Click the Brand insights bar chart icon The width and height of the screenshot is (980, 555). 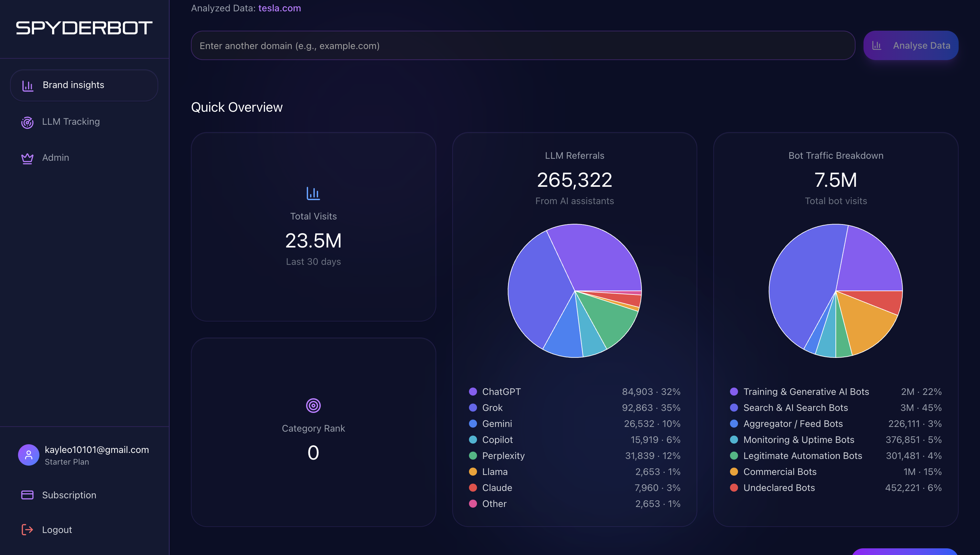(27, 85)
